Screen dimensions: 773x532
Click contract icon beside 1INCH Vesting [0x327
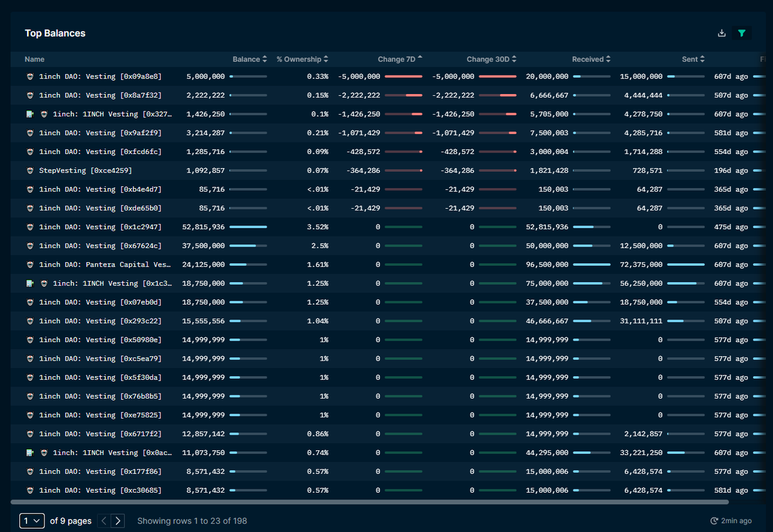pyautogui.click(x=30, y=114)
